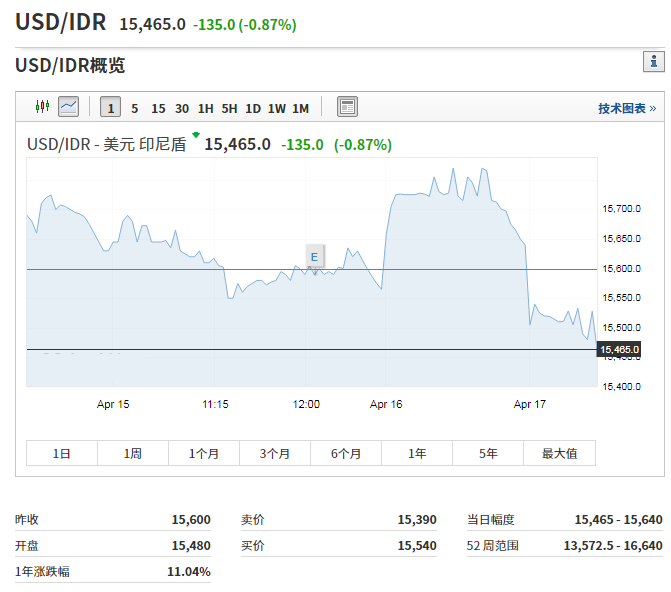Open the 技术图表 link
The height and width of the screenshot is (592, 671).
coord(627,108)
